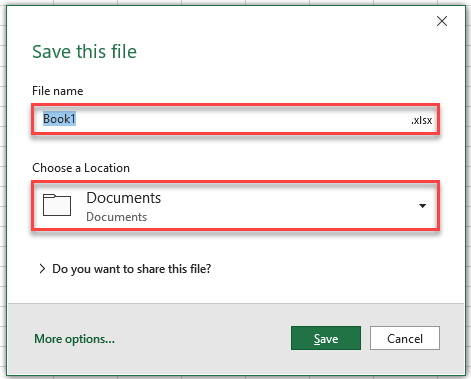Click the green Save button
The width and height of the screenshot is (471, 379).
coord(326,338)
